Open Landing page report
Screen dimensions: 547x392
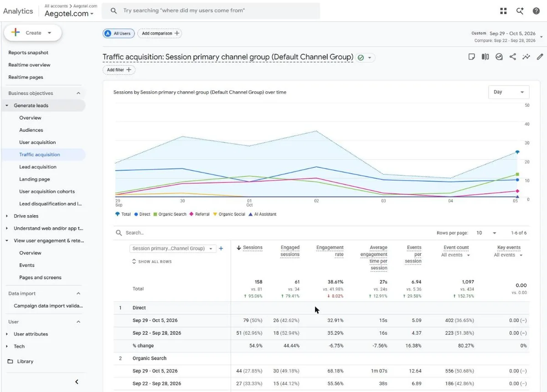point(35,179)
